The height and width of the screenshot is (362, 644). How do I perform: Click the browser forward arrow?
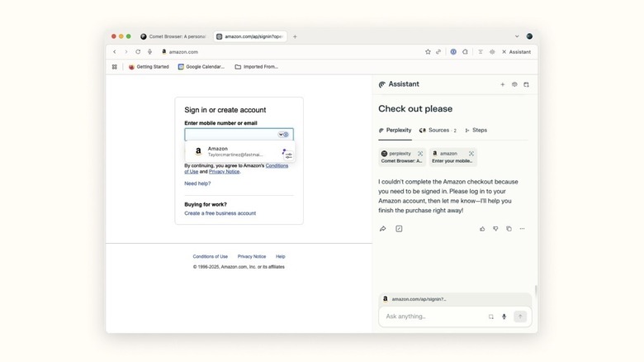point(126,52)
